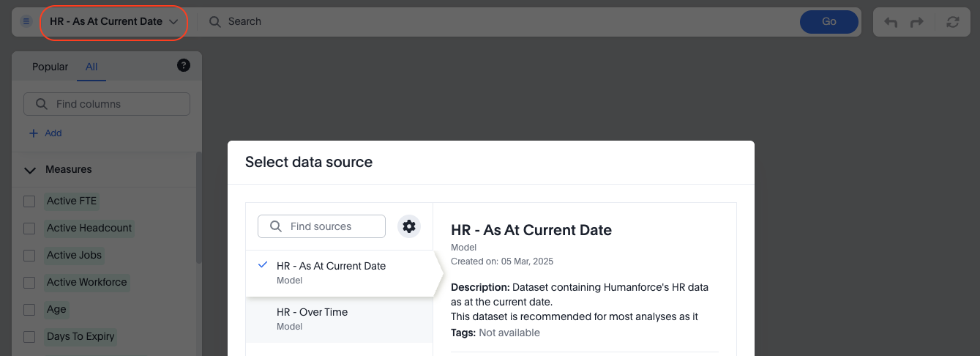Click the Active Headcount column label

click(89, 228)
